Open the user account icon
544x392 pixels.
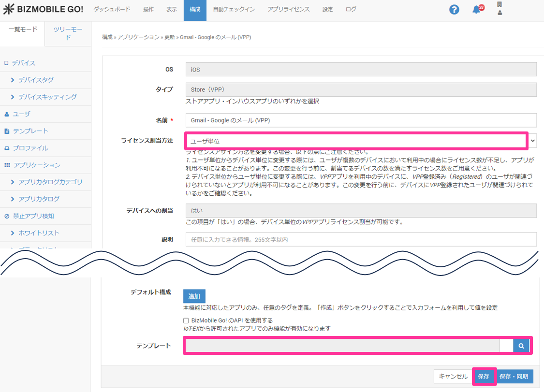pyautogui.click(x=500, y=9)
